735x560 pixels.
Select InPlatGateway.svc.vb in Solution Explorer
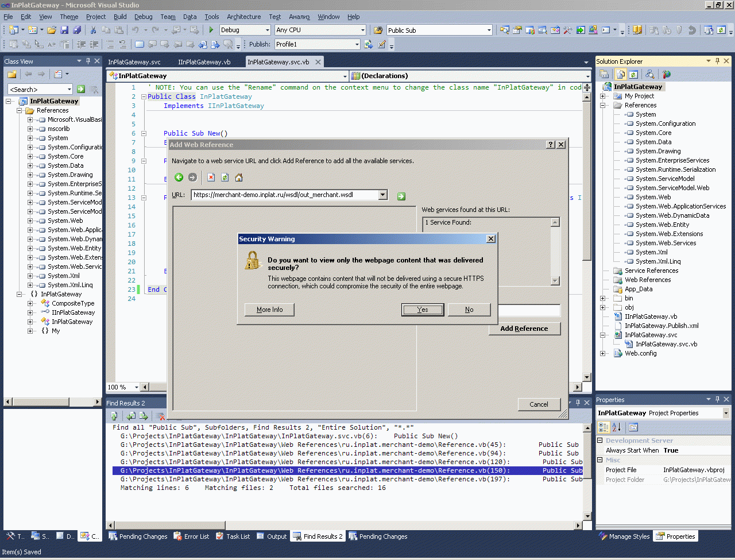click(x=666, y=344)
